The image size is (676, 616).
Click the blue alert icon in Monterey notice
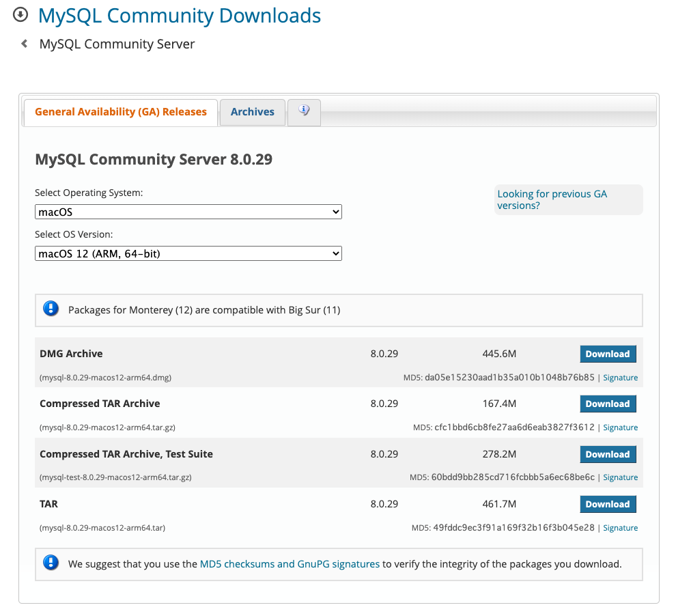(51, 309)
